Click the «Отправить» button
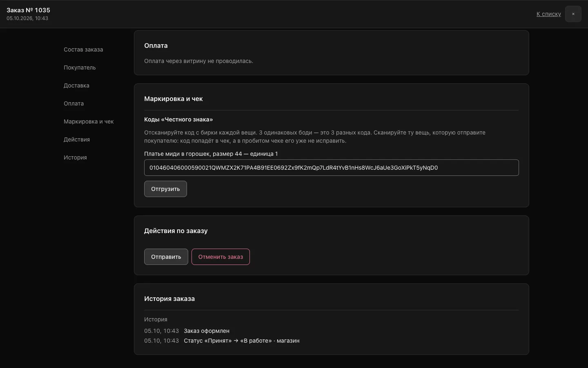588x368 pixels. (x=166, y=257)
